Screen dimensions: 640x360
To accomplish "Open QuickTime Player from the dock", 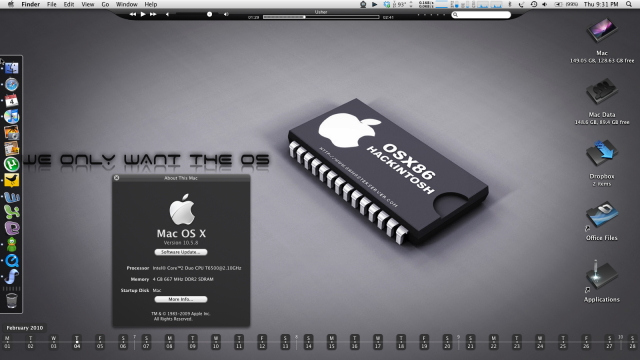I will 11,260.
